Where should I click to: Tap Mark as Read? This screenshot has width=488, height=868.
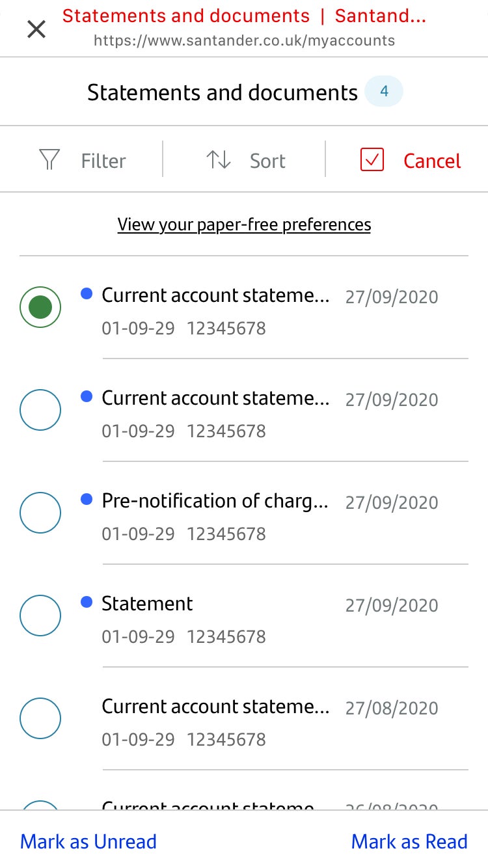[409, 841]
